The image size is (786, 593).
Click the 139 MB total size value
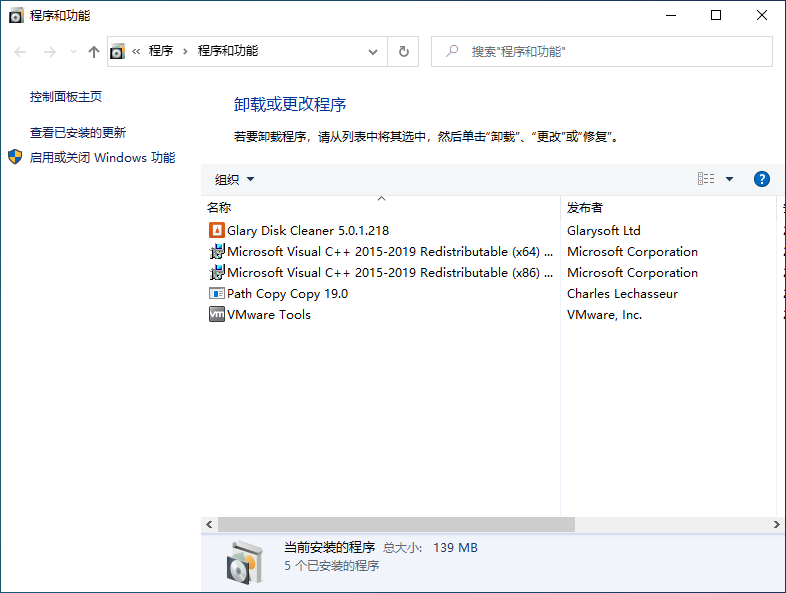(x=455, y=547)
